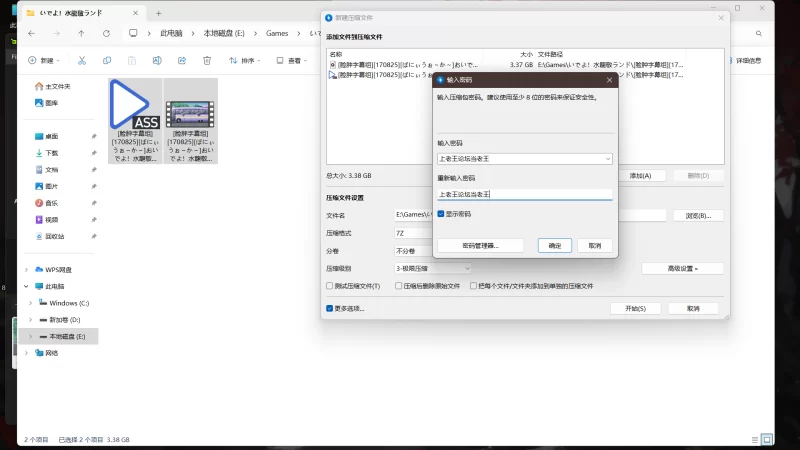The width and height of the screenshot is (800, 450).
Task: Expand the 网络 tree node
Action: pyautogui.click(x=27, y=353)
